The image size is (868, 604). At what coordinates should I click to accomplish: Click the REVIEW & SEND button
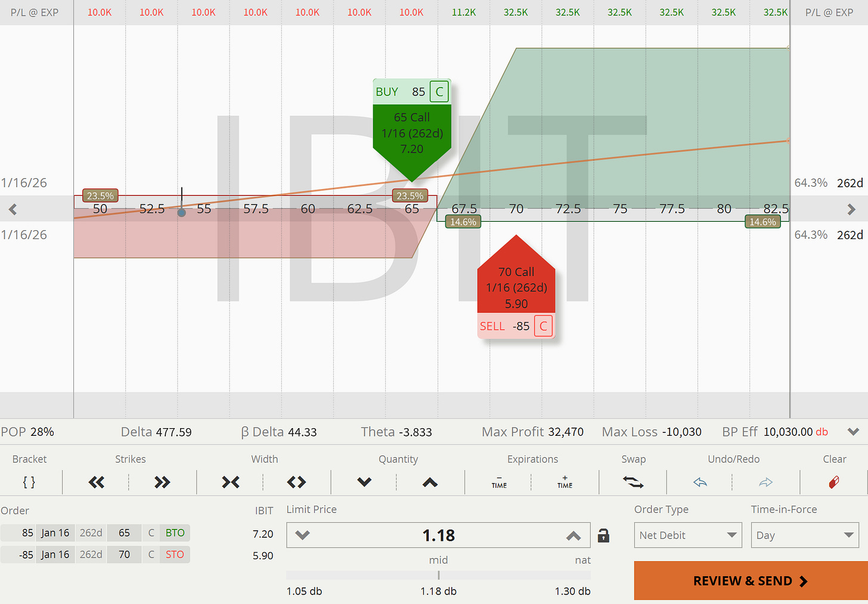[x=751, y=581]
